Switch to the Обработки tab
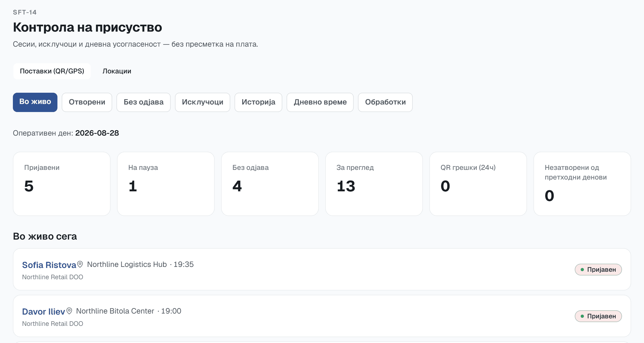This screenshot has width=644, height=343. [x=385, y=102]
